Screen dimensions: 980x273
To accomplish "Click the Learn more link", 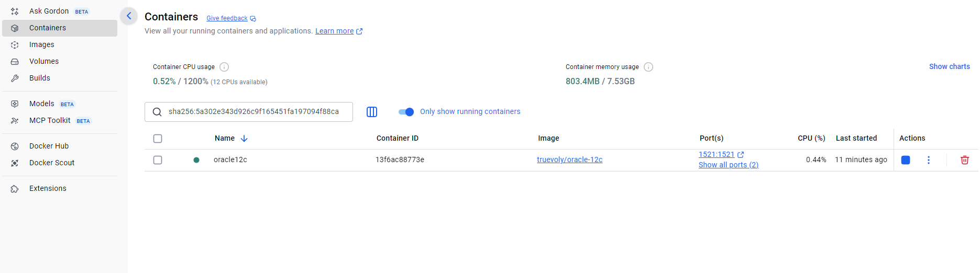I will pyautogui.click(x=334, y=31).
